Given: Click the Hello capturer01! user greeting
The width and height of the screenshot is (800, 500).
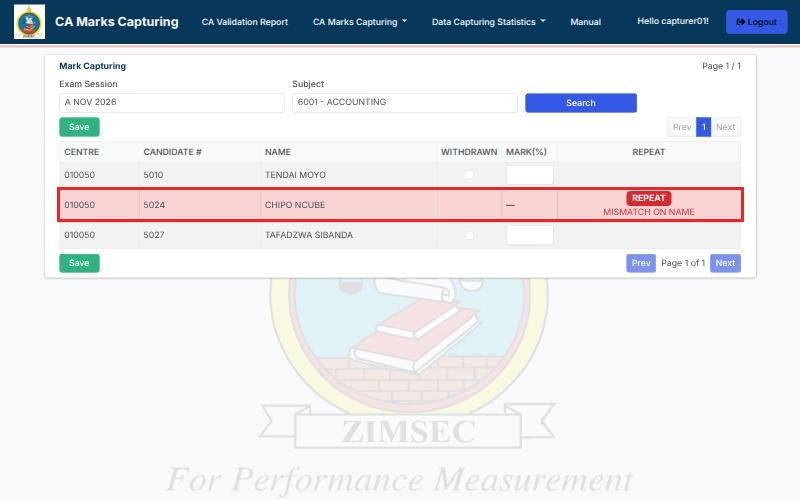Looking at the screenshot, I should point(672,21).
